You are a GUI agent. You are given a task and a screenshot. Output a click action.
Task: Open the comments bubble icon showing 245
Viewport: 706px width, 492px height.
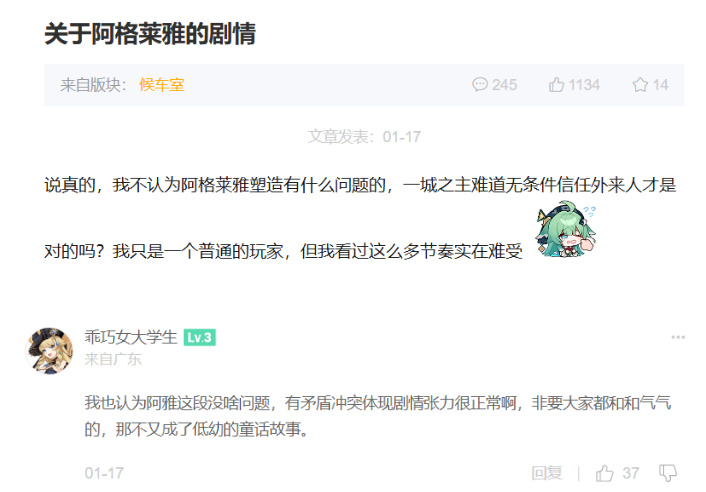tap(480, 85)
